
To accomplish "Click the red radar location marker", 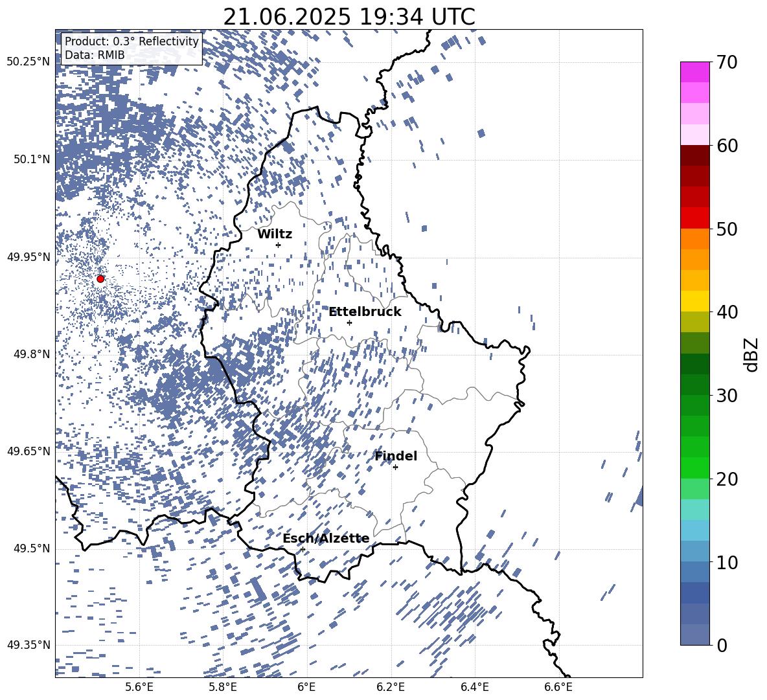I will [100, 278].
